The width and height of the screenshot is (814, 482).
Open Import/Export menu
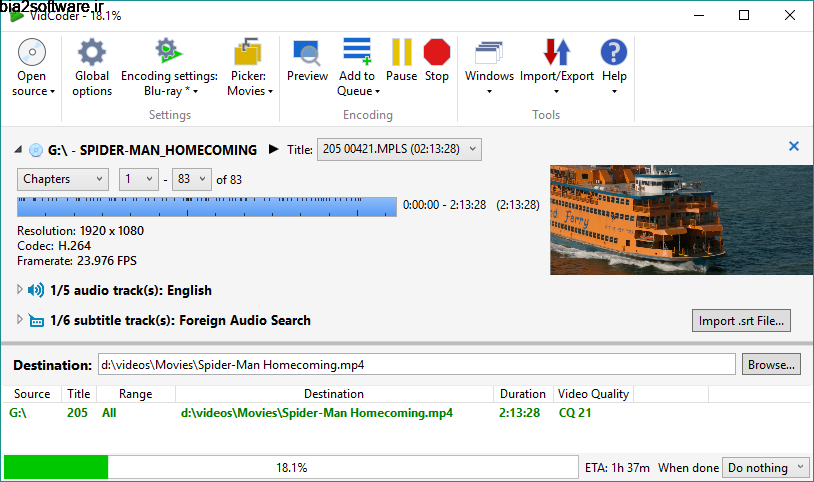tap(557, 68)
